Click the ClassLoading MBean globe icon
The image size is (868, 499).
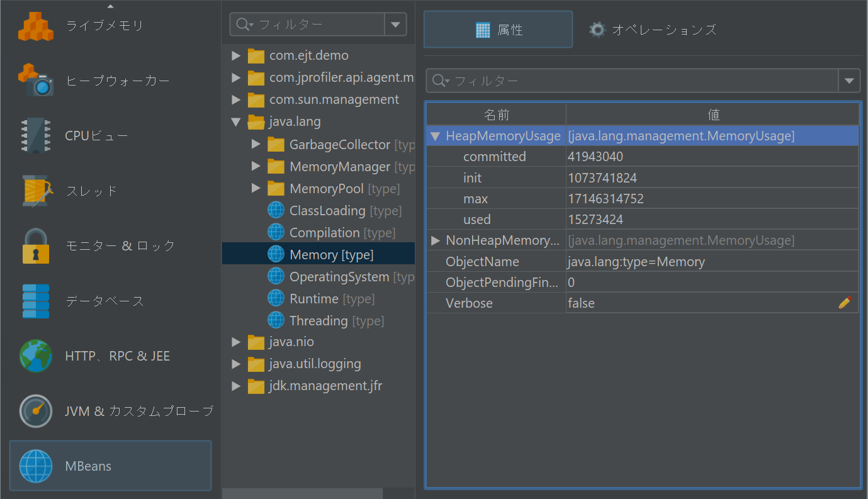276,210
